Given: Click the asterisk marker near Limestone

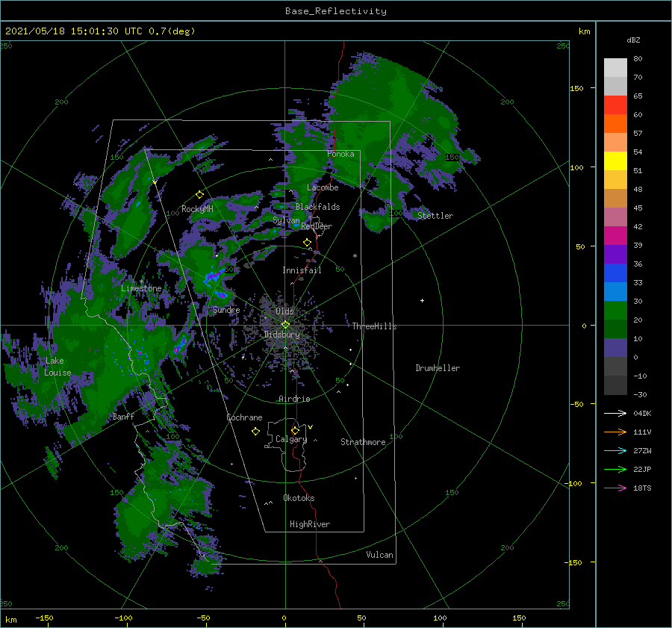Looking at the screenshot, I should [141, 282].
